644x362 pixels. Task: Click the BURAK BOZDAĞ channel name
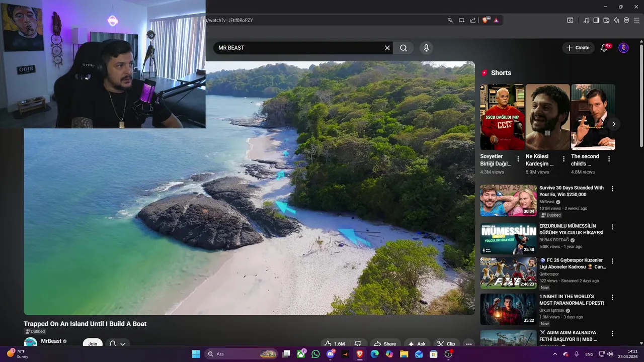pos(554,240)
